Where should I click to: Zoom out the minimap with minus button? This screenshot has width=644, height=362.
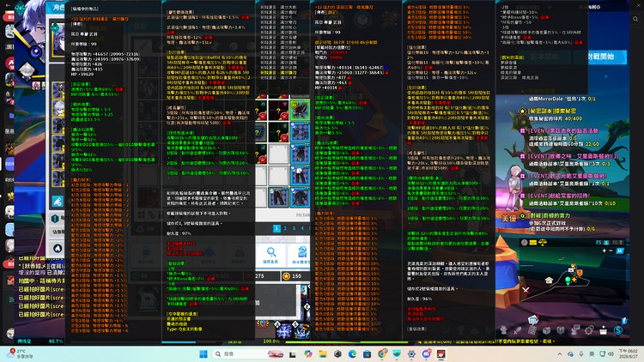pyautogui.click(x=611, y=250)
